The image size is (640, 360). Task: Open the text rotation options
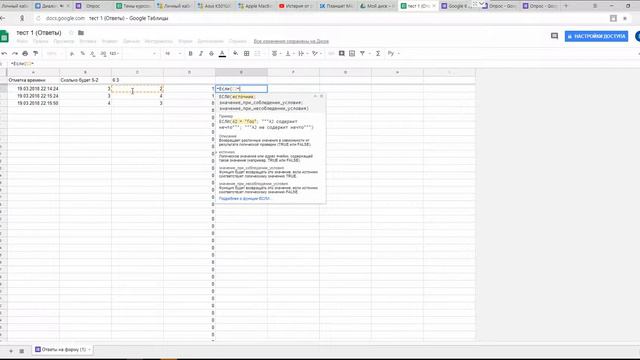tap(316, 53)
